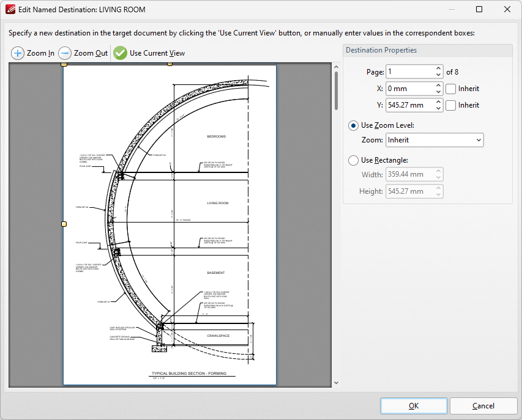Click the Zoom In plus icon
The width and height of the screenshot is (522, 420).
click(18, 53)
